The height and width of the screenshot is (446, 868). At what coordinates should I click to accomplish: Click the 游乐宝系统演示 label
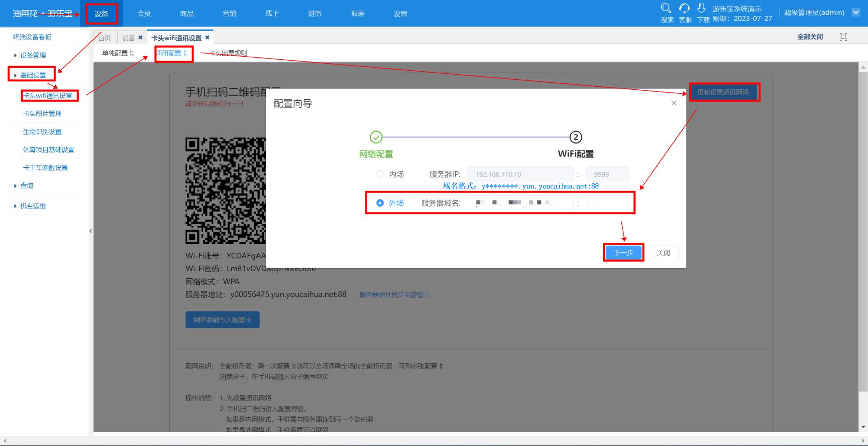(x=737, y=9)
